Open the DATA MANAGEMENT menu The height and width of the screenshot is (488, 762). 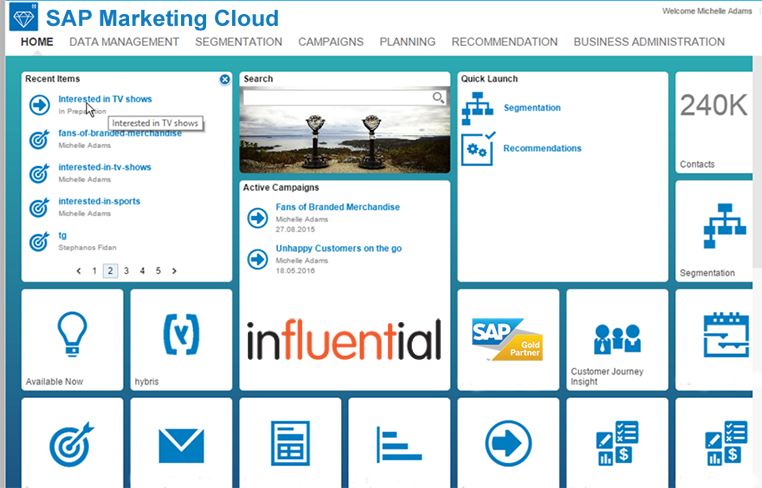pyautogui.click(x=124, y=42)
